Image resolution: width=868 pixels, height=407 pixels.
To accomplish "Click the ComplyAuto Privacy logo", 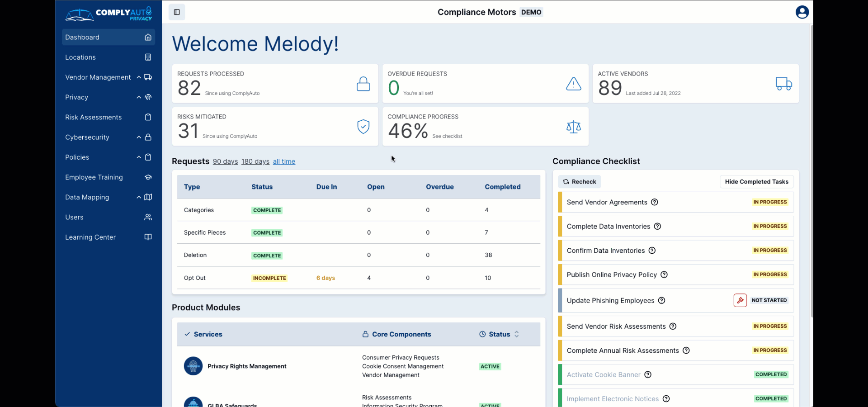I will click(108, 14).
